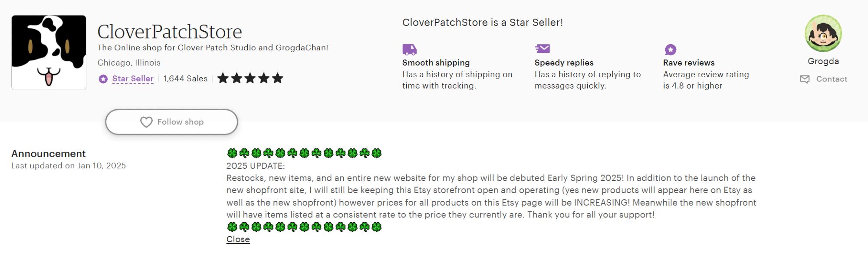Viewport: 868px width, 266px height.
Task: Click the CloverPatchStore cow logo
Action: tap(49, 53)
